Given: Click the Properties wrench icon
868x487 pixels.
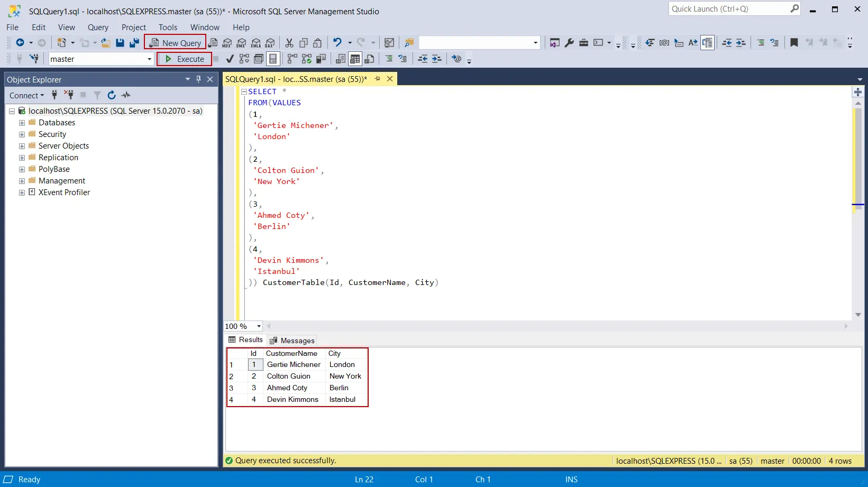Looking at the screenshot, I should point(569,43).
